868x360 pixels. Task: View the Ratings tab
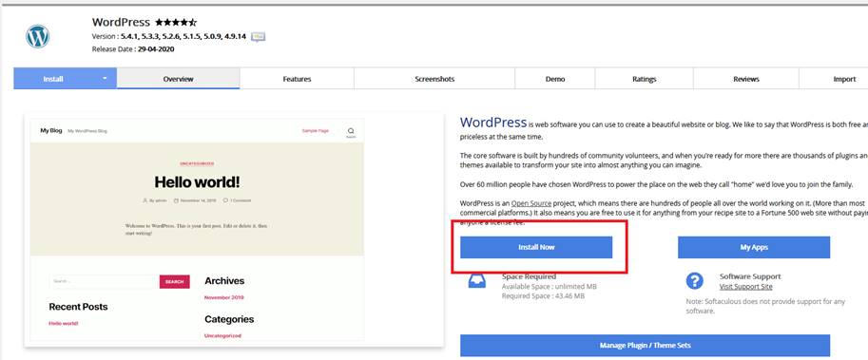coord(645,79)
